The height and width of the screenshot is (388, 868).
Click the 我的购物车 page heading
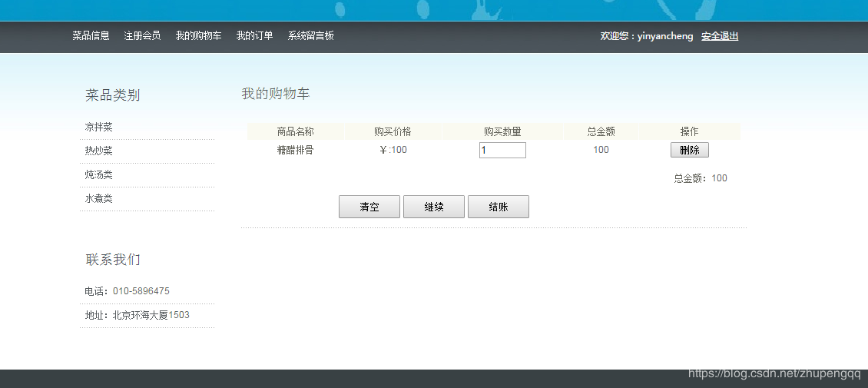point(276,94)
